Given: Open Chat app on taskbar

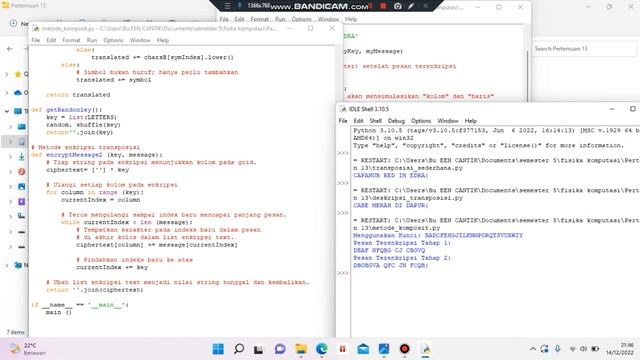Looking at the screenshot, I should click(280, 349).
